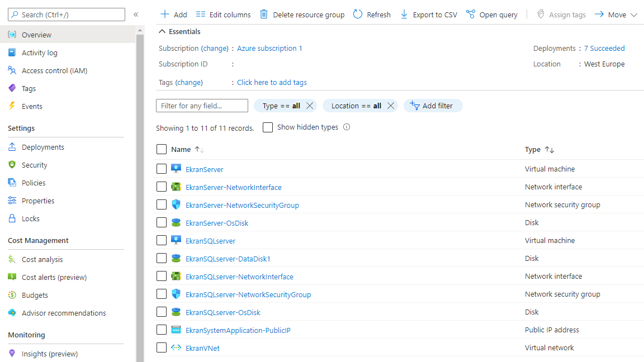This screenshot has height=362, width=644.
Task: Click the EkranVNet virtual network icon
Action: tap(176, 348)
